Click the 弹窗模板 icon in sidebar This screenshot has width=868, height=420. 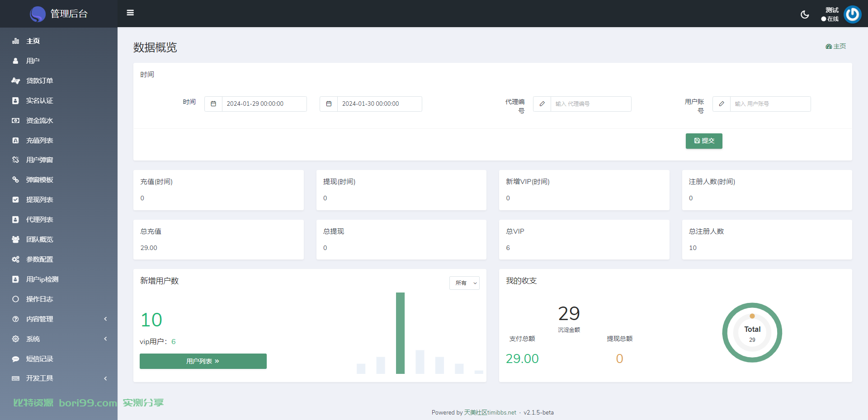(15, 180)
